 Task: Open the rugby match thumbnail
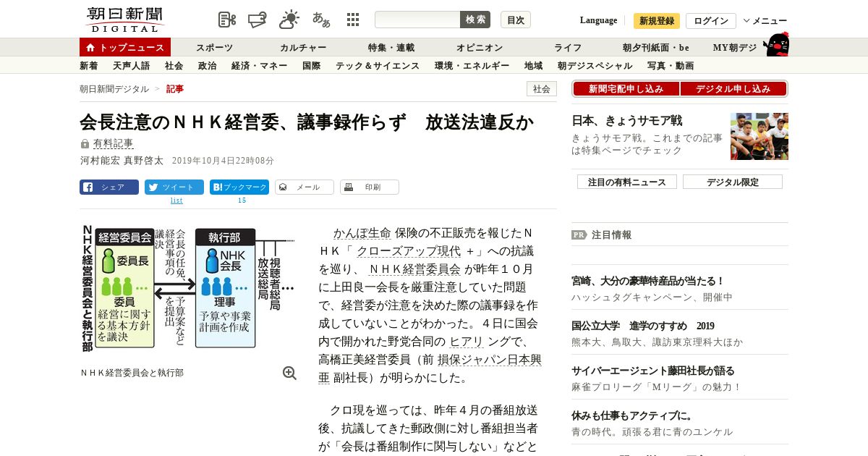point(759,136)
